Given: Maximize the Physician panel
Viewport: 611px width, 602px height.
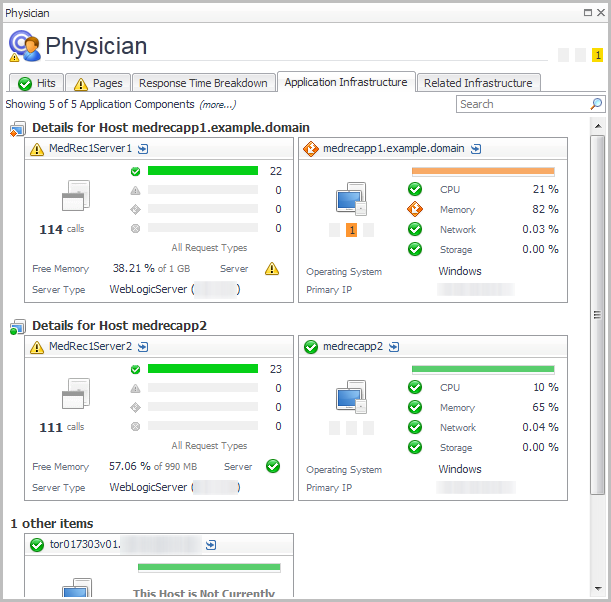Looking at the screenshot, I should [588, 13].
